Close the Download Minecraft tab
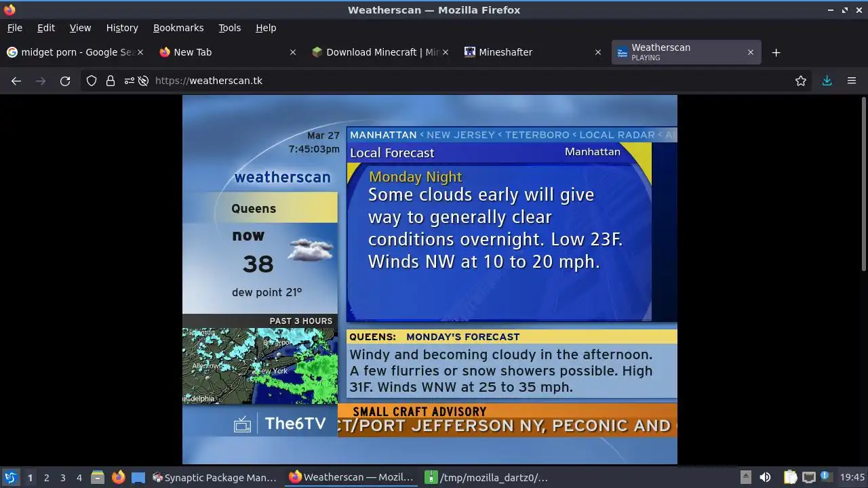This screenshot has height=488, width=868. coord(446,52)
